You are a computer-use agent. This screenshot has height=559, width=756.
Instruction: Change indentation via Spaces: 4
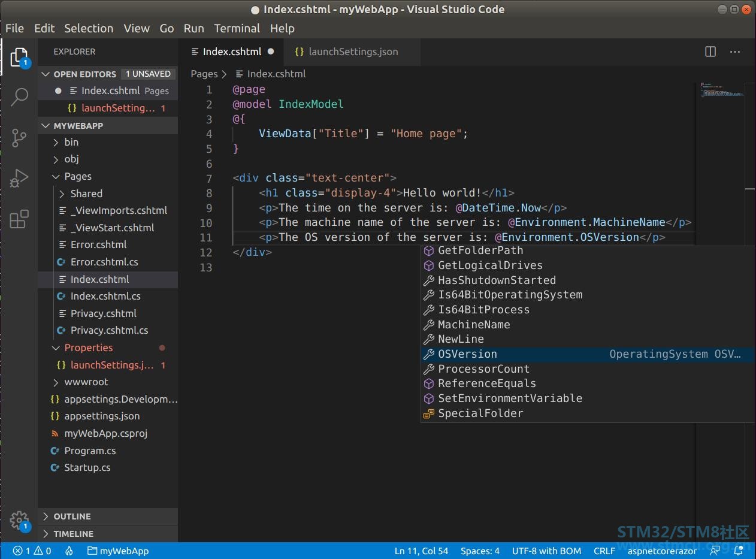tap(480, 551)
